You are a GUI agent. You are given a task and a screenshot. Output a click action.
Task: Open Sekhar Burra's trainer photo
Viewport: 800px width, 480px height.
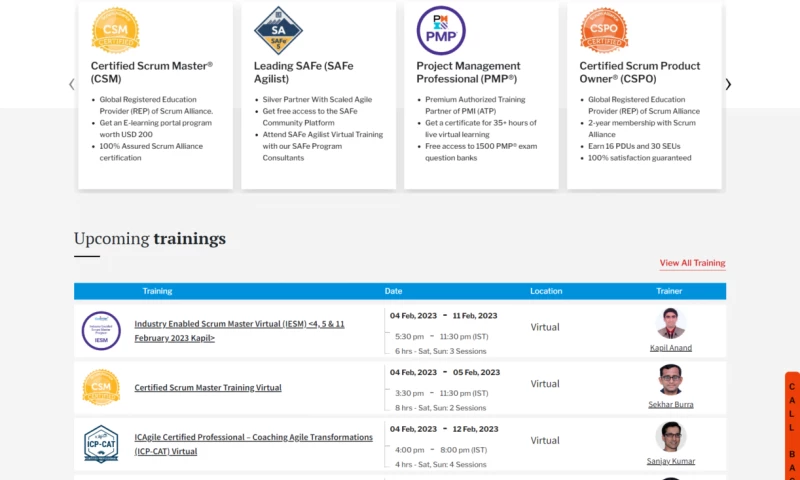click(x=670, y=380)
